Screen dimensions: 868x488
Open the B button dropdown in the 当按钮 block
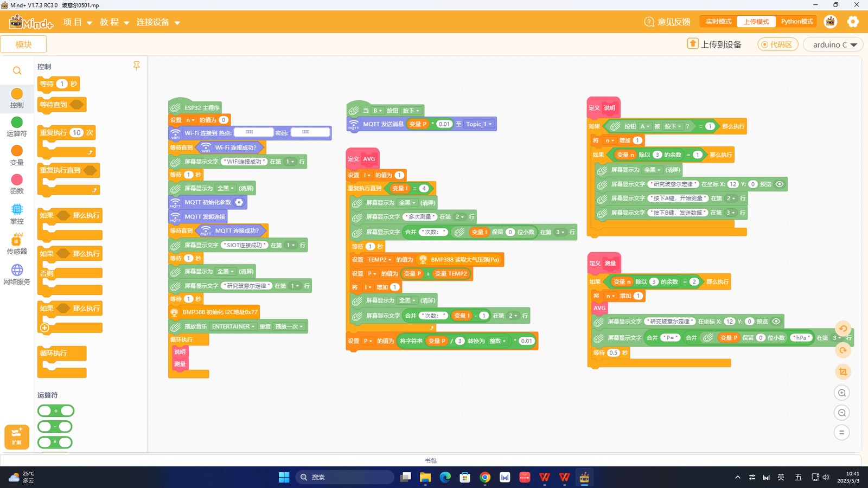[x=377, y=111]
